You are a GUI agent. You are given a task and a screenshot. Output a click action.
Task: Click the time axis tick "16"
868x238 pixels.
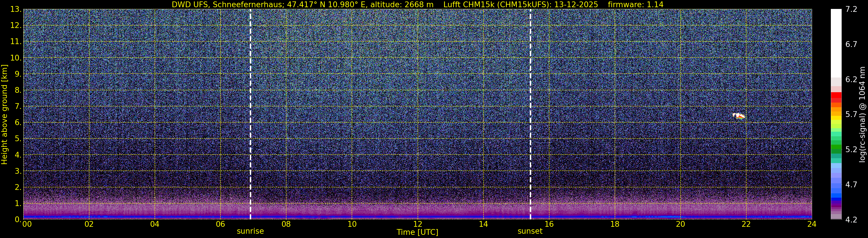(x=549, y=224)
